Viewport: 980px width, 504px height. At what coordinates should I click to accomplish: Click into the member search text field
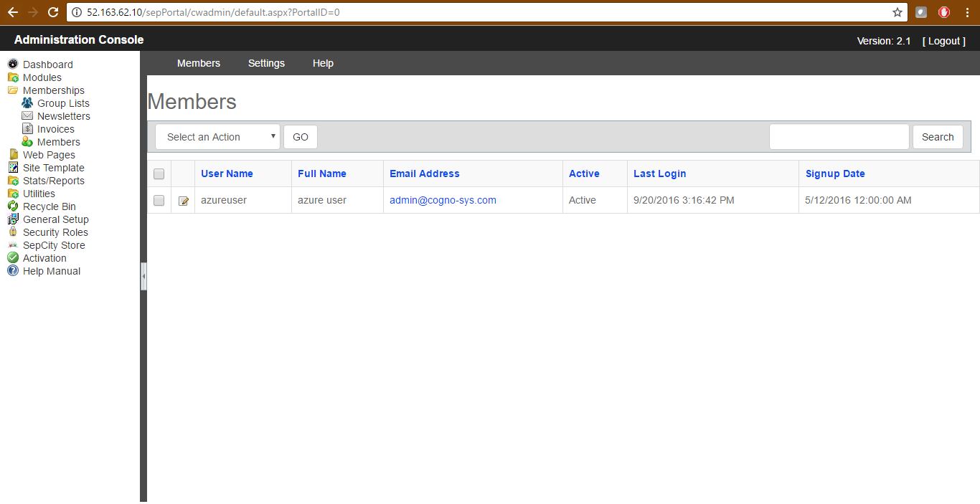point(839,137)
